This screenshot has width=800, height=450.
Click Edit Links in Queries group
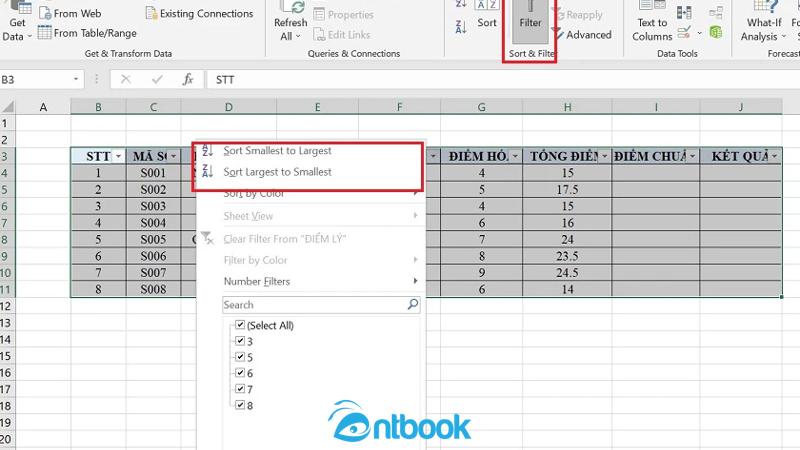click(x=342, y=35)
